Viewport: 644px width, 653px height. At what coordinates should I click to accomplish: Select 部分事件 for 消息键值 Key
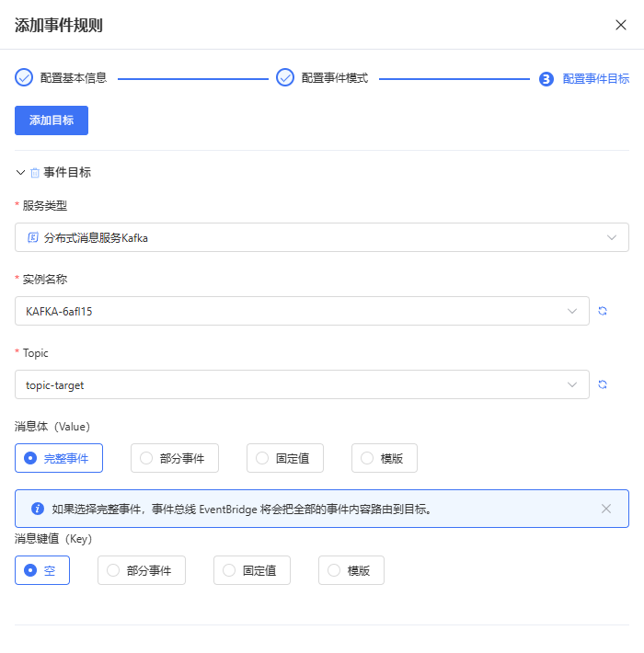(141, 570)
